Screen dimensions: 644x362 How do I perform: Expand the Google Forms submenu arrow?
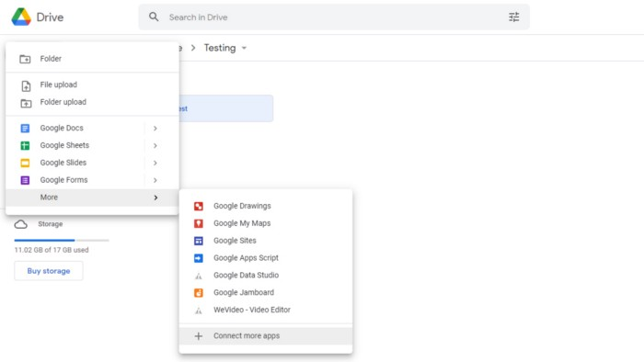(x=155, y=180)
